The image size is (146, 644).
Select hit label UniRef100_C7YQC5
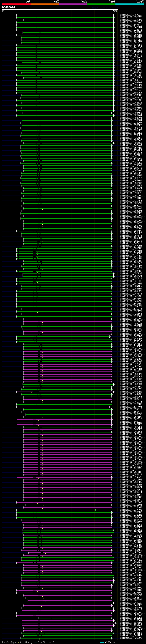pos(131,263)
